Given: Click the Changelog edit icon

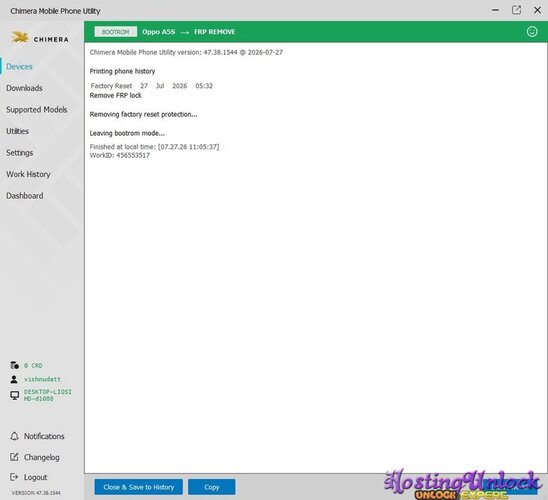Looking at the screenshot, I should (14, 457).
